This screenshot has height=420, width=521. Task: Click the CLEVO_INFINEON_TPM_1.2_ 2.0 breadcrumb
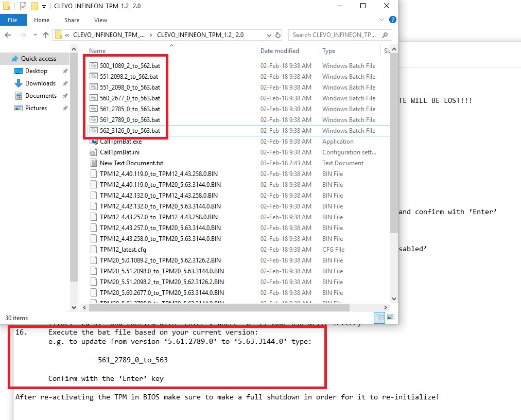tap(200, 35)
